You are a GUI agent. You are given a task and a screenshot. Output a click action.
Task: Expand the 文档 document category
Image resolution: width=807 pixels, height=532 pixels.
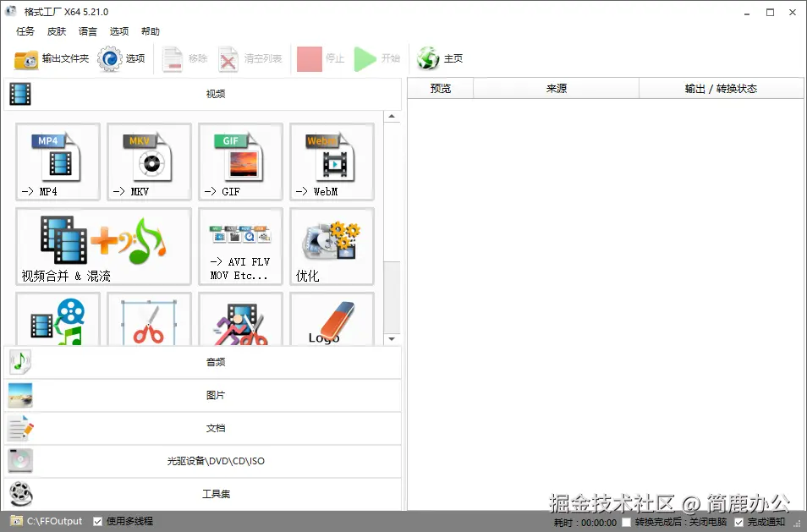tap(203, 428)
